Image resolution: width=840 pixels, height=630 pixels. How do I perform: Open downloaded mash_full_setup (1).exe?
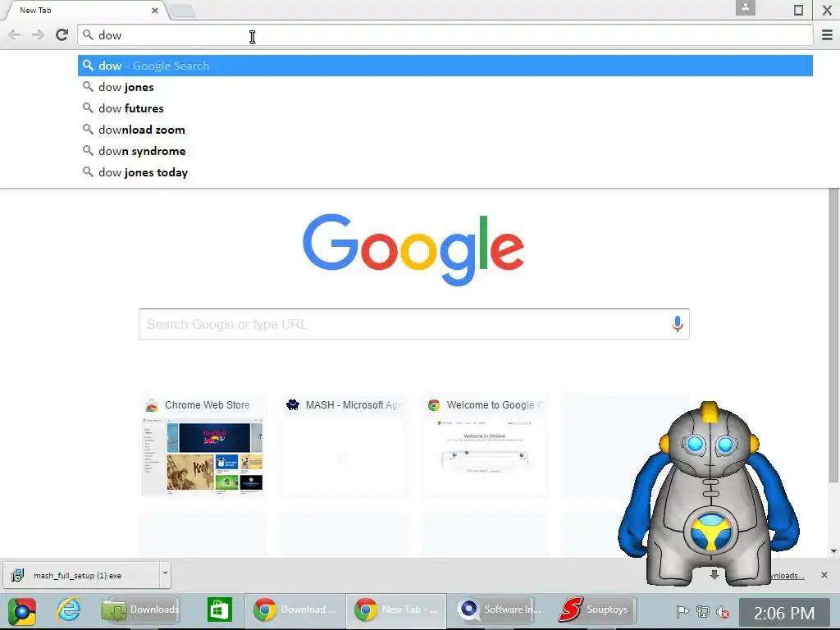80,575
